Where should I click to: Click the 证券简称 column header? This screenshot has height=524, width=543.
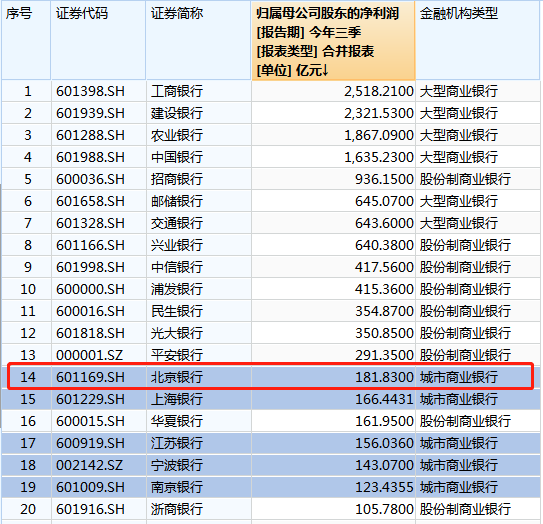pyautogui.click(x=198, y=40)
